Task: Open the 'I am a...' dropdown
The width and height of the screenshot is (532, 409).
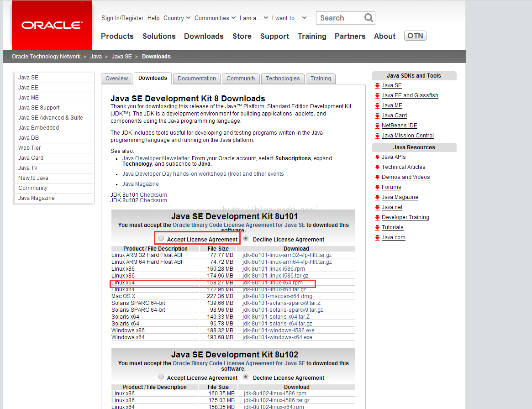Action: pyautogui.click(x=254, y=18)
